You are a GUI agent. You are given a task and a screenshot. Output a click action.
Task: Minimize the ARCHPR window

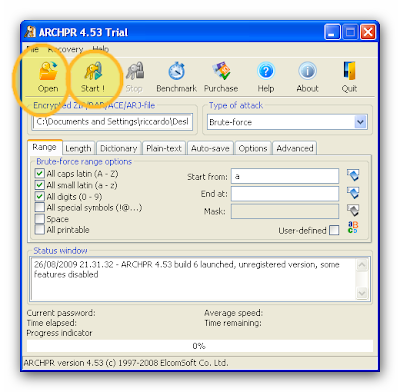332,32
